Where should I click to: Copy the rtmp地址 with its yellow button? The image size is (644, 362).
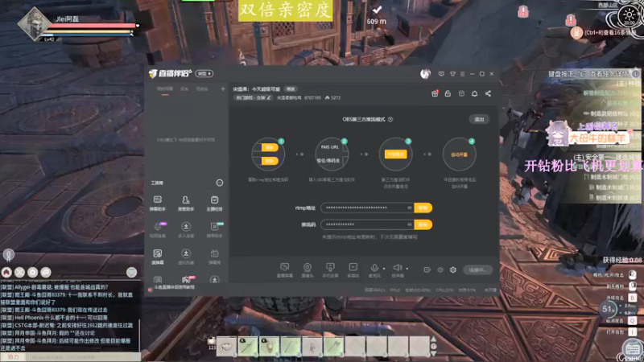click(423, 208)
